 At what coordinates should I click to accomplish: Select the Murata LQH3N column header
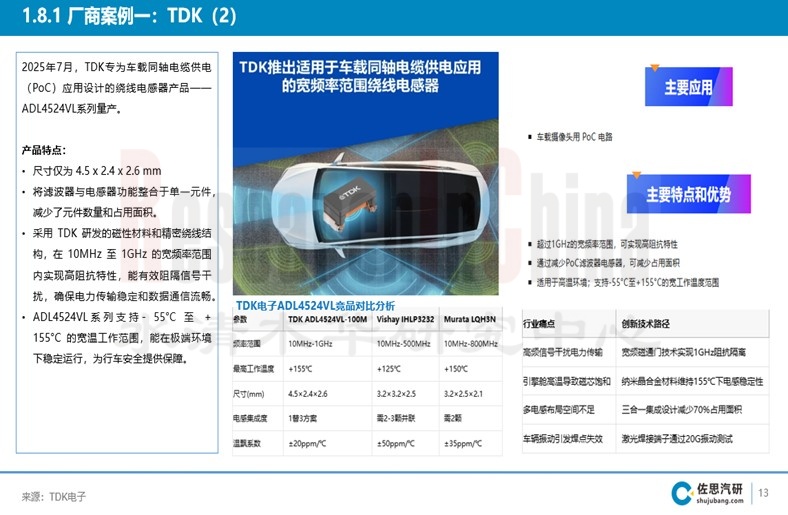tap(468, 319)
